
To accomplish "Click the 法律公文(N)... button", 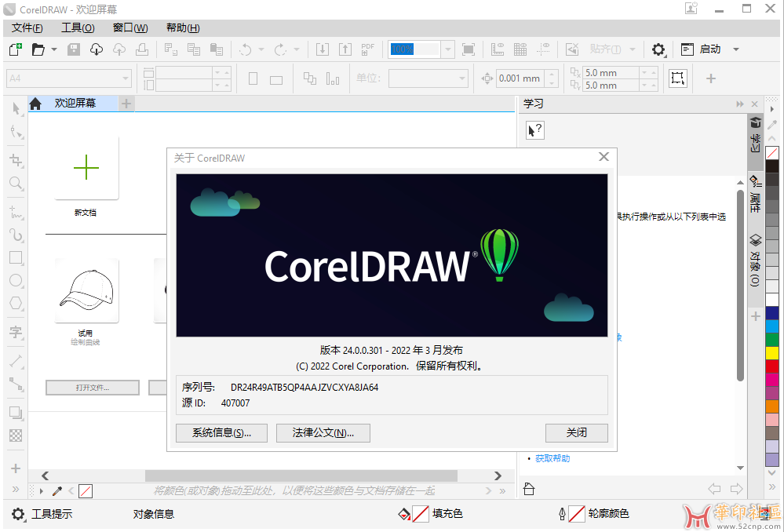I will point(323,433).
